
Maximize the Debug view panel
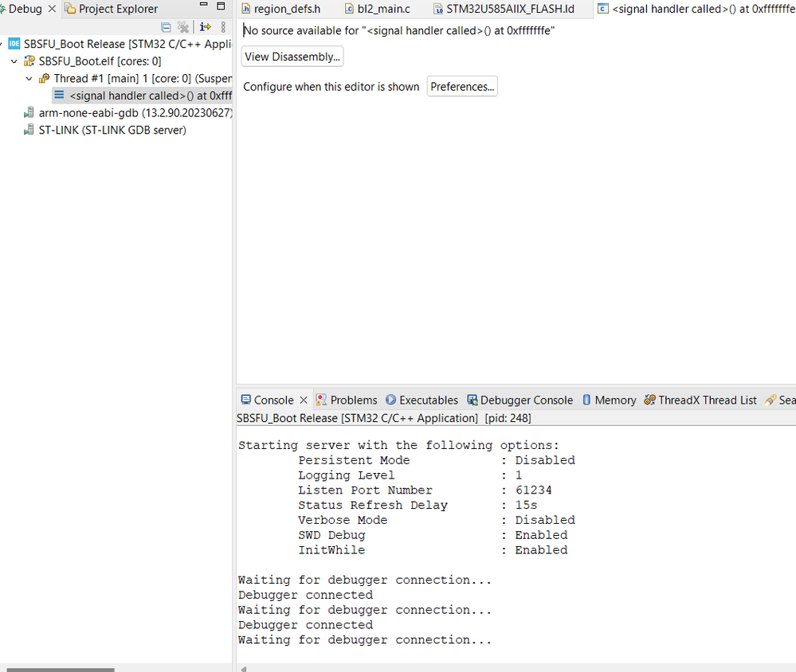[221, 6]
